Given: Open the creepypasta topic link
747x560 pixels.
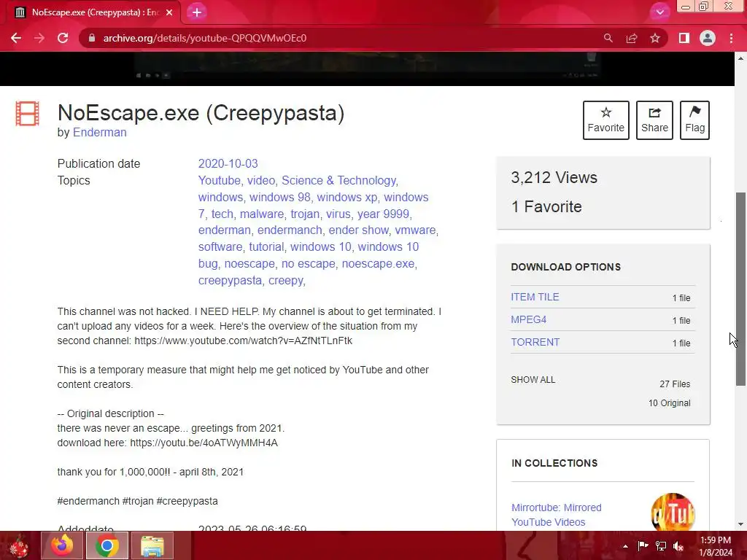Looking at the screenshot, I should tap(230, 281).
